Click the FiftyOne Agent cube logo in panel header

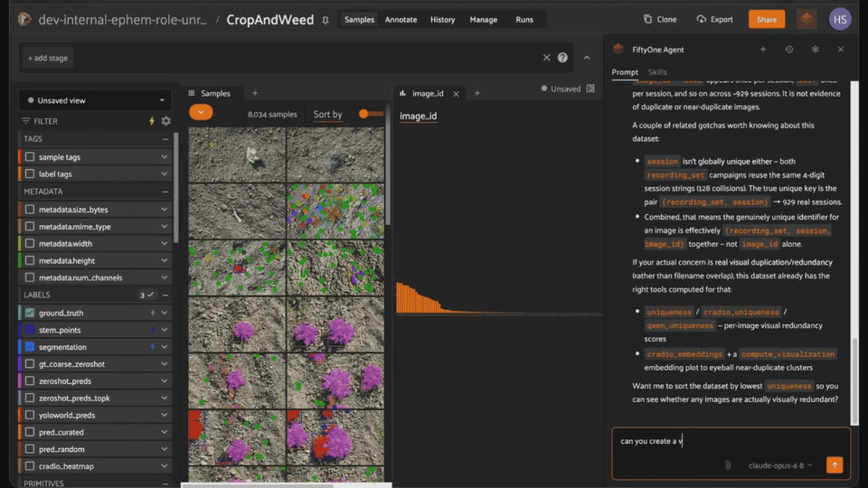(x=618, y=49)
